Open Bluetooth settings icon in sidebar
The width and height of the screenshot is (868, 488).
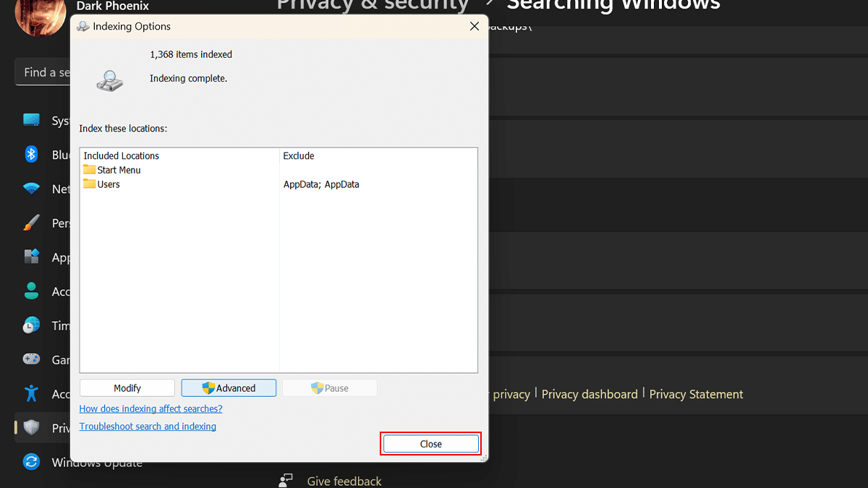tap(31, 154)
